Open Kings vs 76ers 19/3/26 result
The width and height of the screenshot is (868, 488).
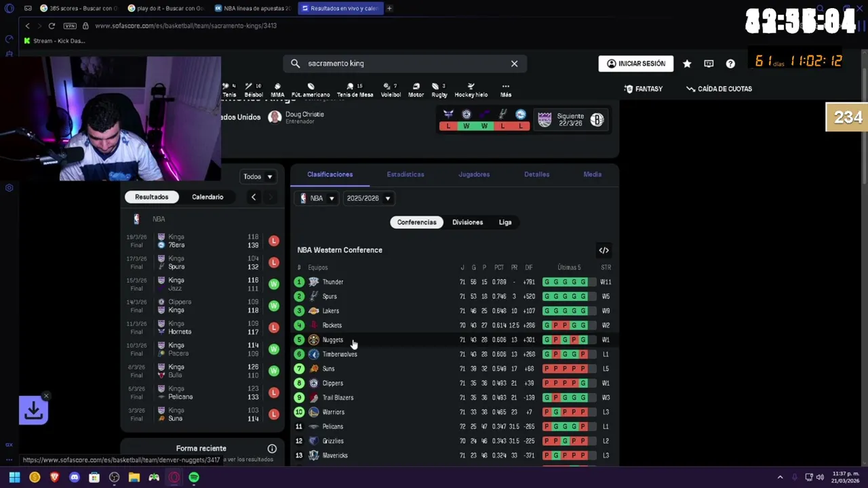[x=203, y=241]
